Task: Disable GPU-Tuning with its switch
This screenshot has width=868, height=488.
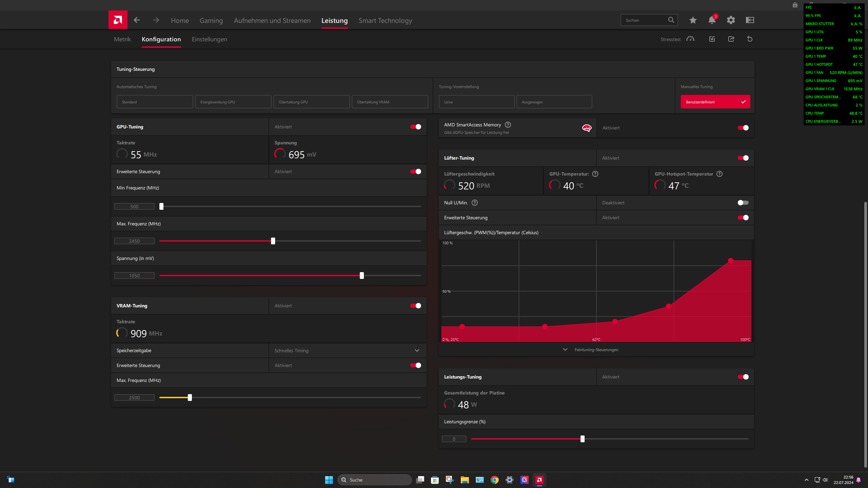Action: (415, 126)
